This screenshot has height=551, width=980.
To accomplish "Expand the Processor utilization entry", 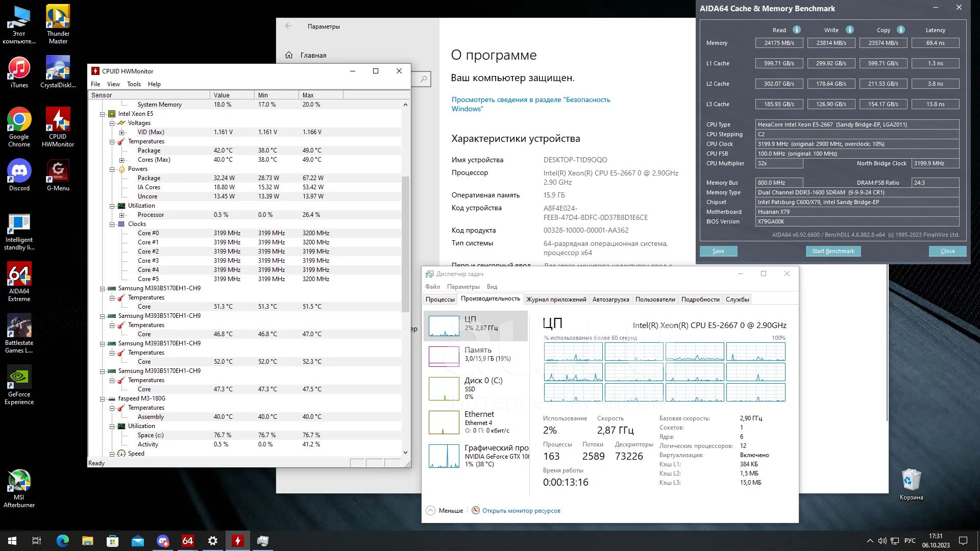I will 121,215.
